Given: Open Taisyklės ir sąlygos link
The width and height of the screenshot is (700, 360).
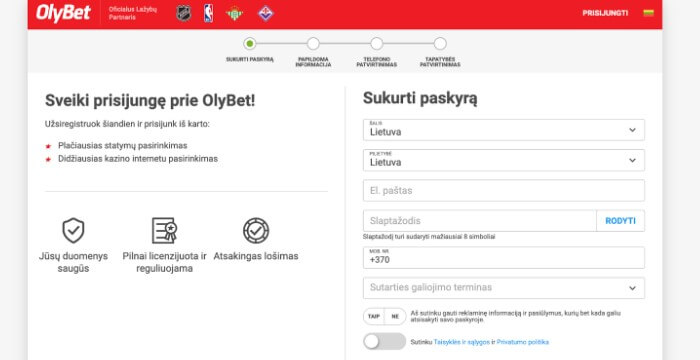Looking at the screenshot, I should click(462, 342).
